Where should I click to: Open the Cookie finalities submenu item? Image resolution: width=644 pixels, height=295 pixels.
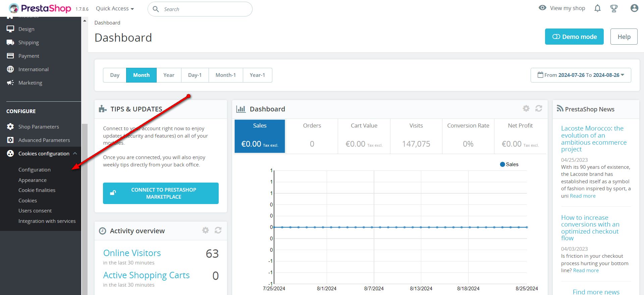pos(37,190)
